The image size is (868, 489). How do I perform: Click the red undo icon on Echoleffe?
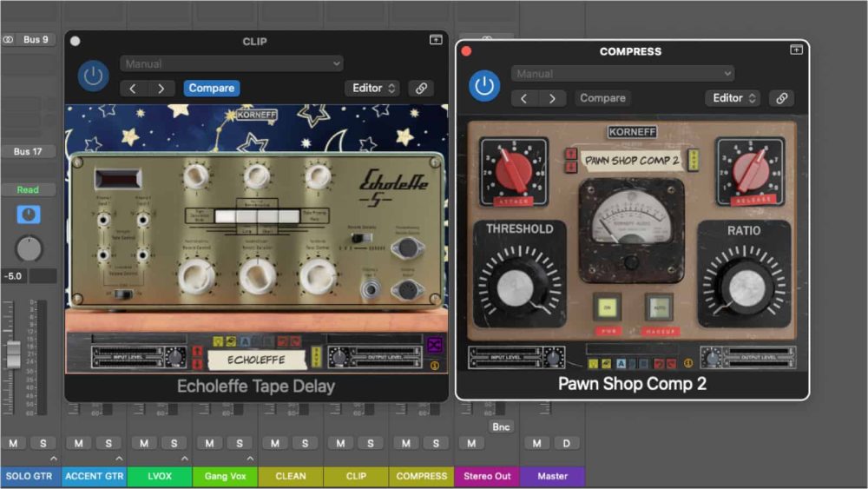pos(283,341)
